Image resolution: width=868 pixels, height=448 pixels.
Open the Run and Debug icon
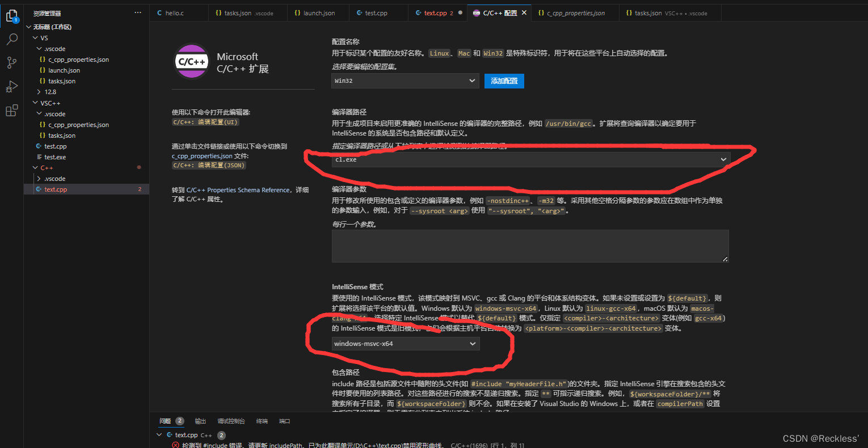pyautogui.click(x=11, y=86)
